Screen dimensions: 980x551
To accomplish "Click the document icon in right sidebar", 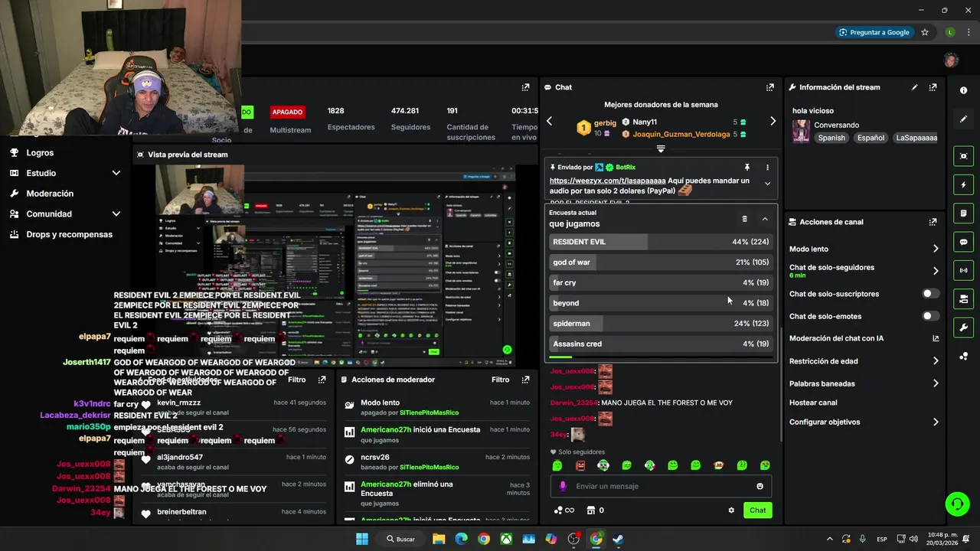I will tap(963, 214).
